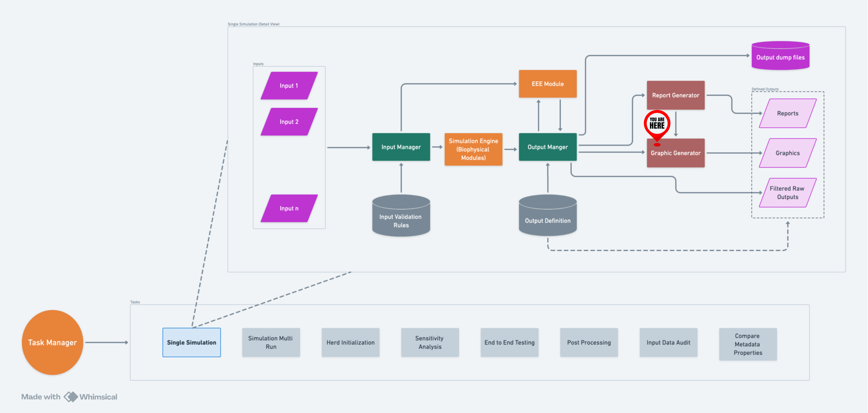This screenshot has height=413, width=868.
Task: Select the Input 2 parallelogram
Action: [289, 122]
